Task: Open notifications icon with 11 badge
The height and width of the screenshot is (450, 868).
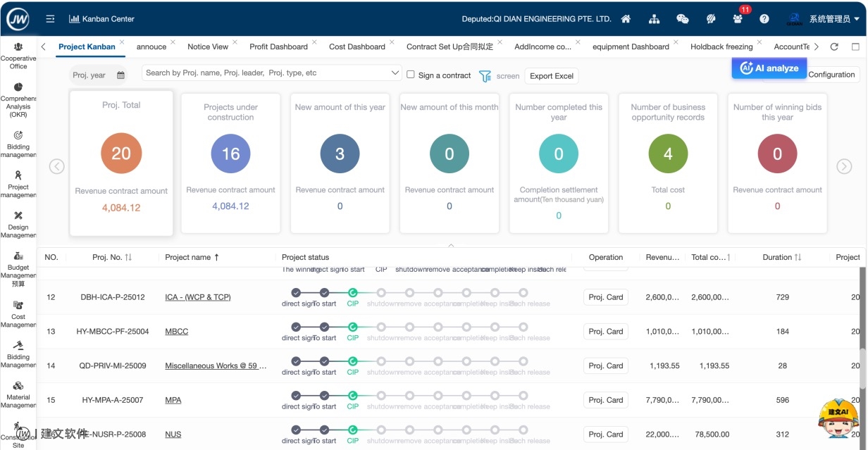Action: coord(738,19)
